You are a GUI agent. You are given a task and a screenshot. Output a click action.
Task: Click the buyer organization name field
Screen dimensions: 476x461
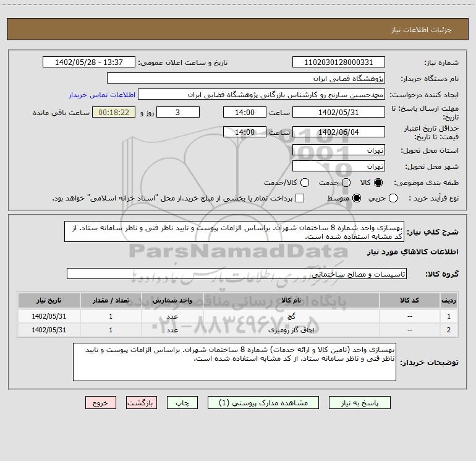pos(246,78)
